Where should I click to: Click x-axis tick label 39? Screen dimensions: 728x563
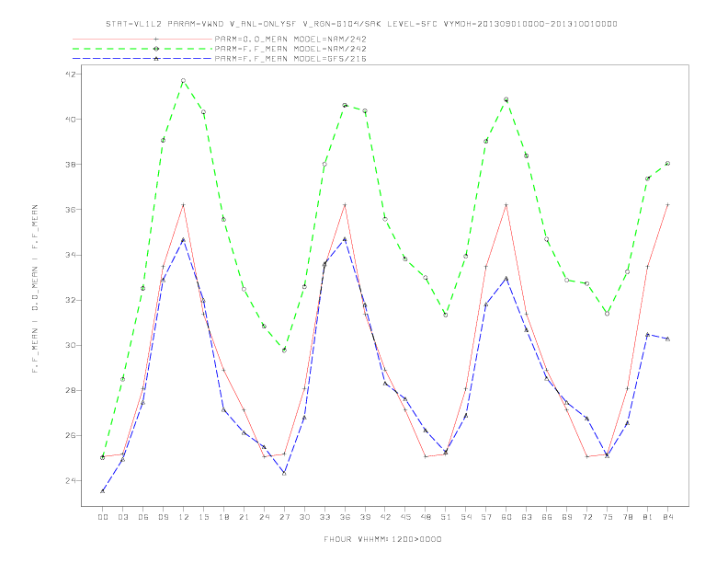[x=365, y=517]
